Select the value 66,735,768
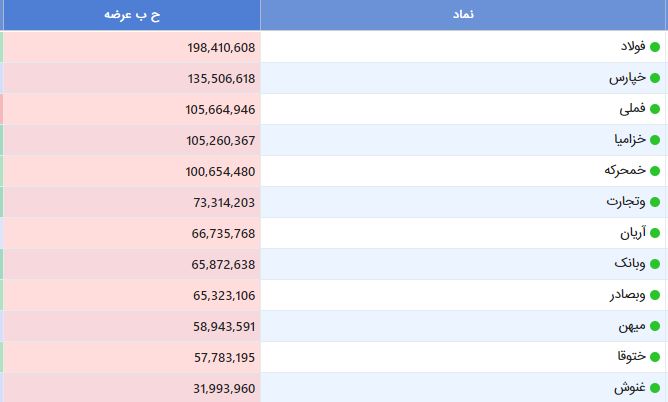The width and height of the screenshot is (668, 402). 223,234
